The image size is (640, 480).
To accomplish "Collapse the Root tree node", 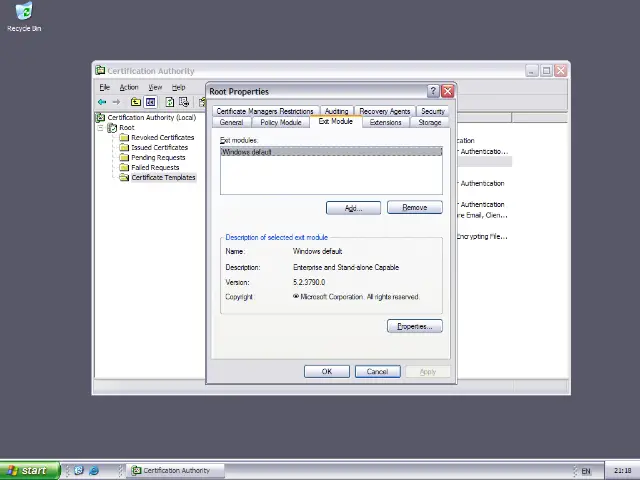I will [x=100, y=128].
